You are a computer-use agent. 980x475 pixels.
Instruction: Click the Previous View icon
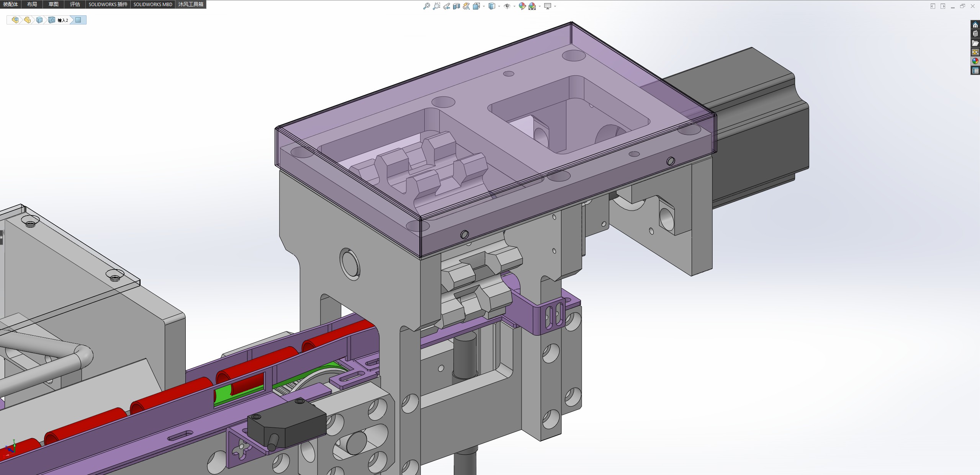(x=447, y=6)
